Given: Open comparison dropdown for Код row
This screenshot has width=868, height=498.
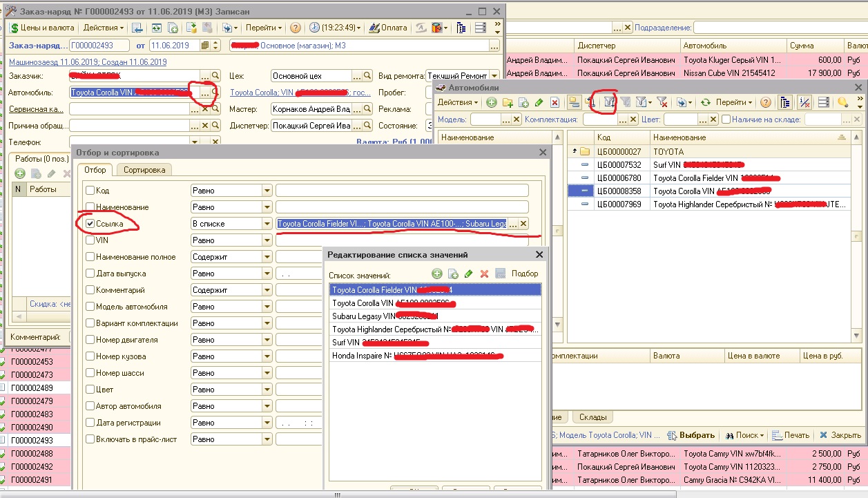Looking at the screenshot, I should pyautogui.click(x=267, y=191).
